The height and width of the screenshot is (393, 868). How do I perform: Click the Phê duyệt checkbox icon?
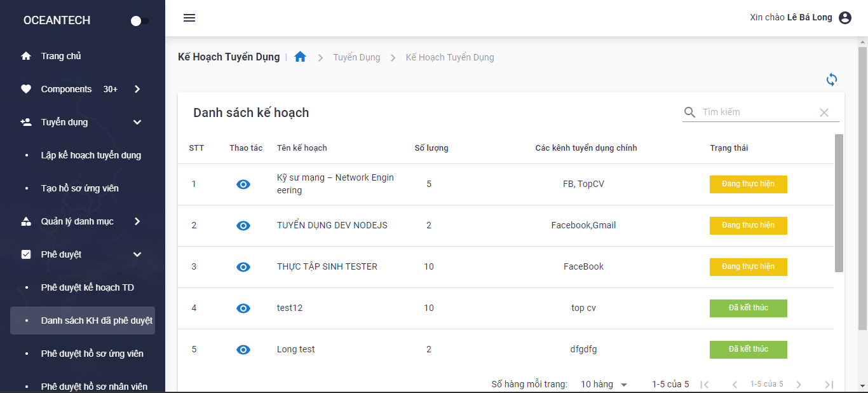tap(26, 254)
